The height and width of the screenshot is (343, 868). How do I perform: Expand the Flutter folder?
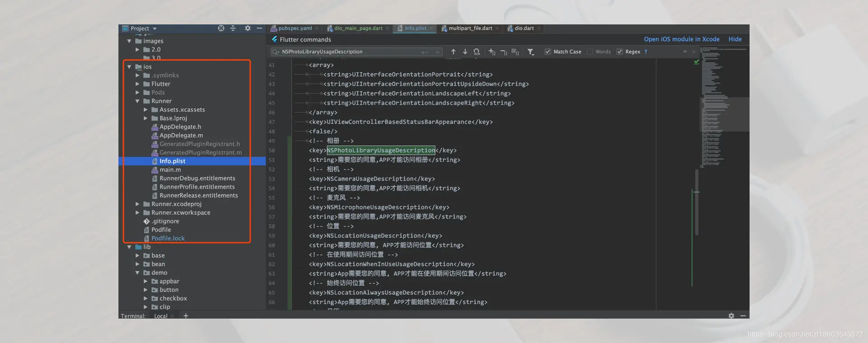point(137,84)
